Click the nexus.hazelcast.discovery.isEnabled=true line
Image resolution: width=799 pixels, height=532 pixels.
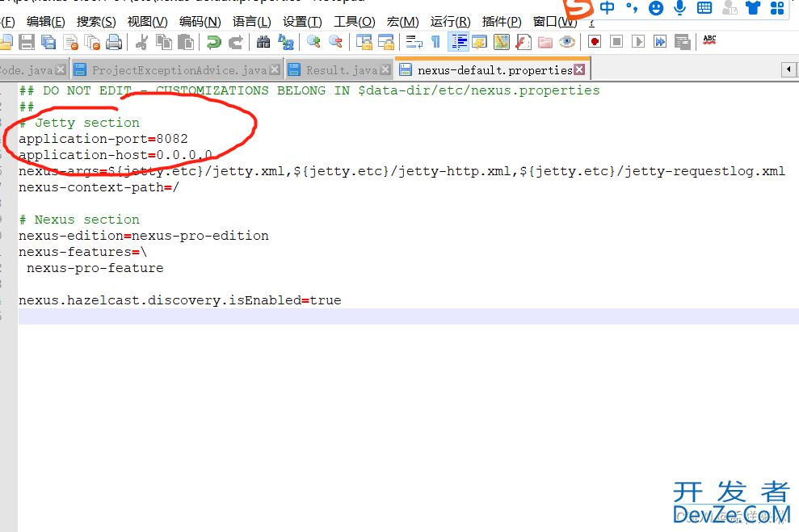pyautogui.click(x=180, y=300)
